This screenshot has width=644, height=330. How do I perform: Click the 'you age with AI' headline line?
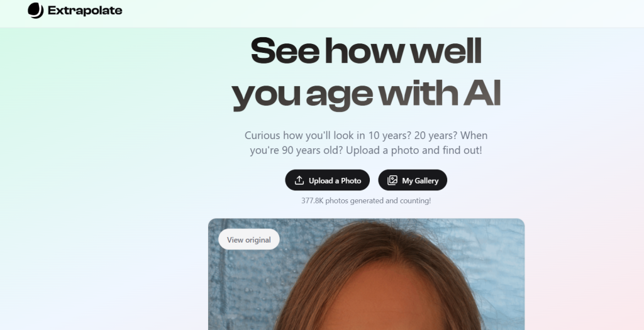366,94
